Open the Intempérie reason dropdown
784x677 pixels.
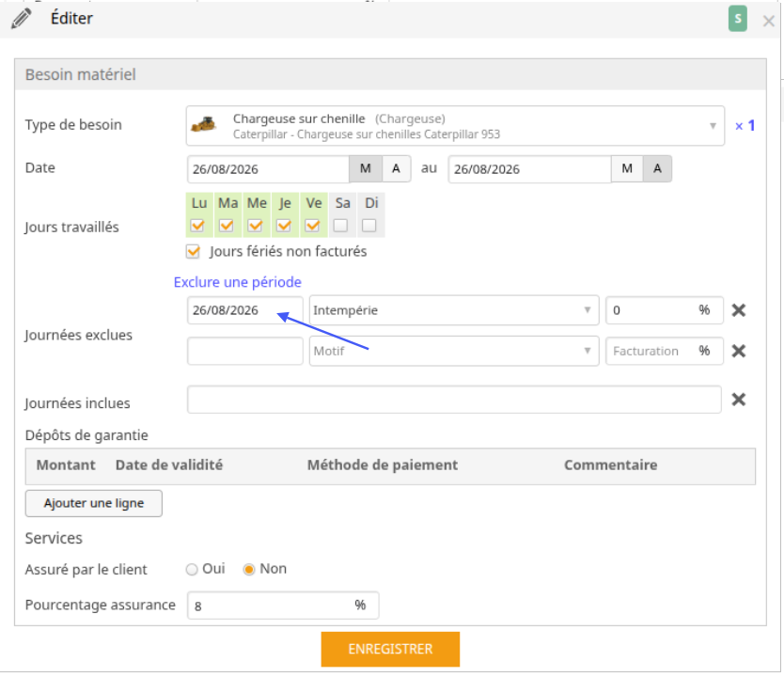click(x=454, y=310)
